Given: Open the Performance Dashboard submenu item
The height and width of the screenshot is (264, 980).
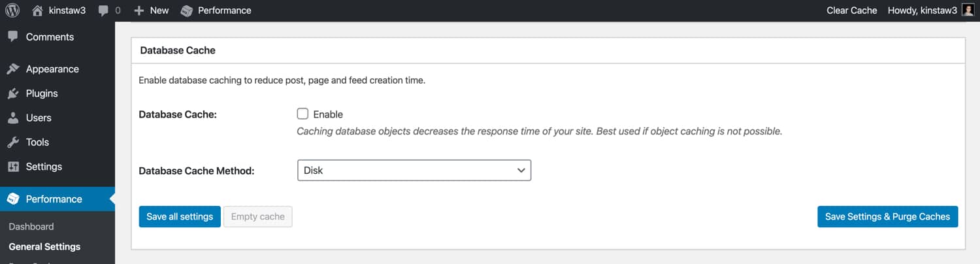Looking at the screenshot, I should point(31,227).
